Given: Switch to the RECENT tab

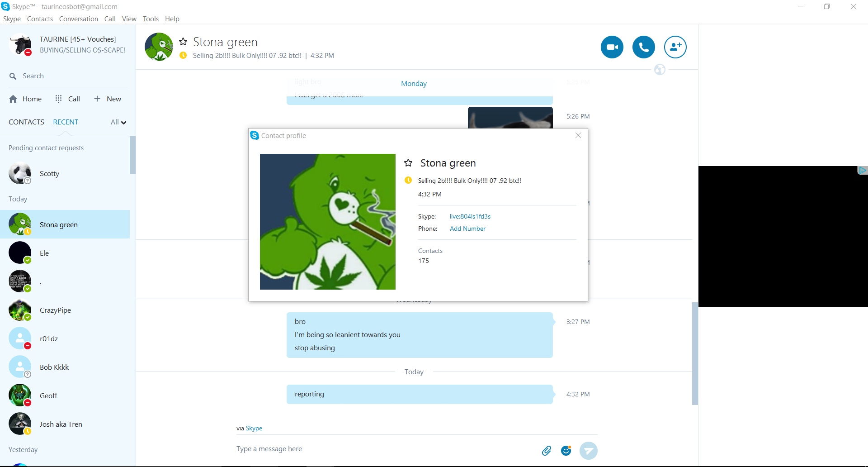Looking at the screenshot, I should pos(66,122).
